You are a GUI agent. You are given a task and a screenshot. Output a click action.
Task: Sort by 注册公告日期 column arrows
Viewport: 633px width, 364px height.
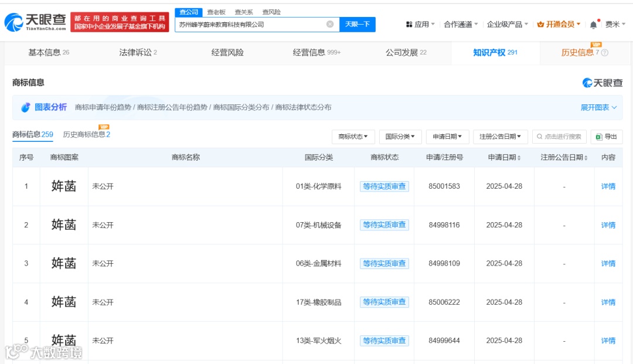click(x=586, y=158)
